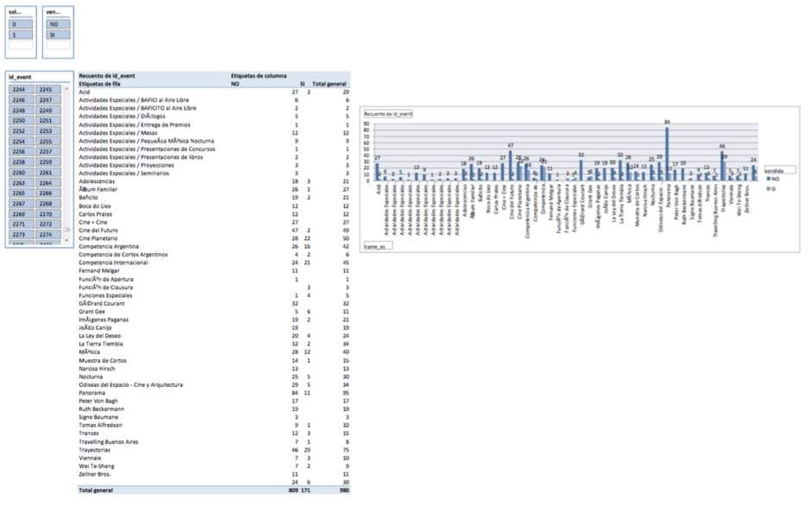This screenshot has height=506, width=812.
Task: Select the 'Grant Gee' row label
Action: click(x=91, y=312)
